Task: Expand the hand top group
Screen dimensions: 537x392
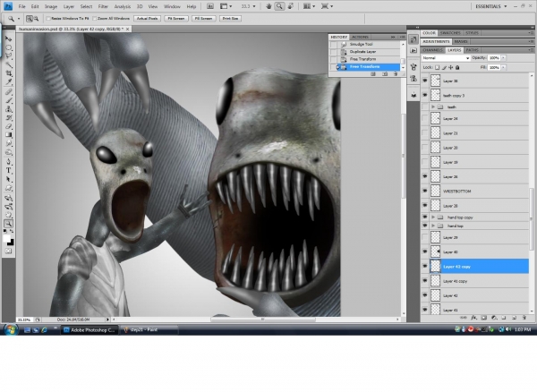Action: (433, 226)
